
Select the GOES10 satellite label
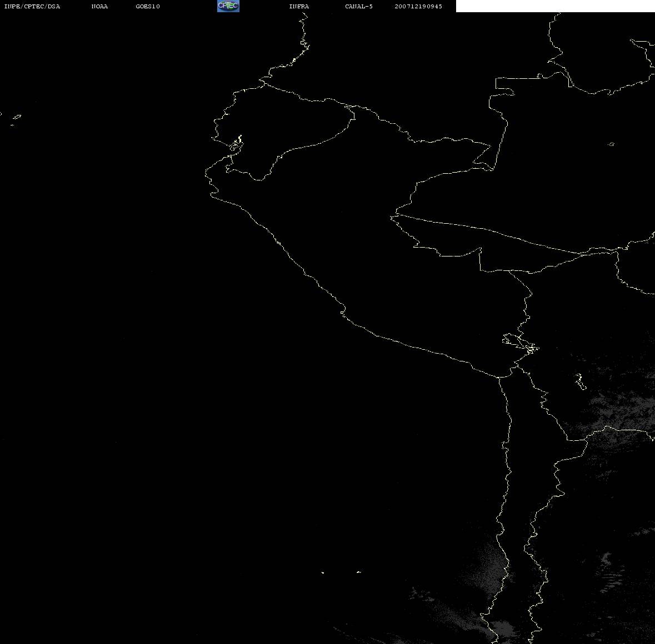click(x=148, y=7)
